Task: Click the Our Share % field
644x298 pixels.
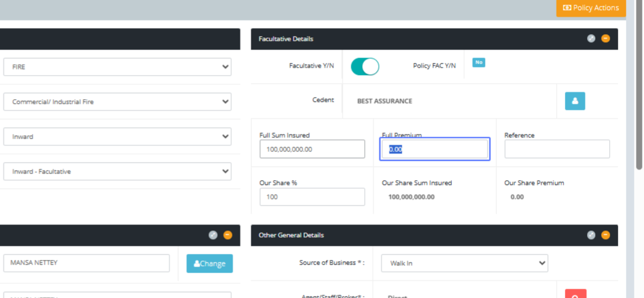Action: [312, 197]
